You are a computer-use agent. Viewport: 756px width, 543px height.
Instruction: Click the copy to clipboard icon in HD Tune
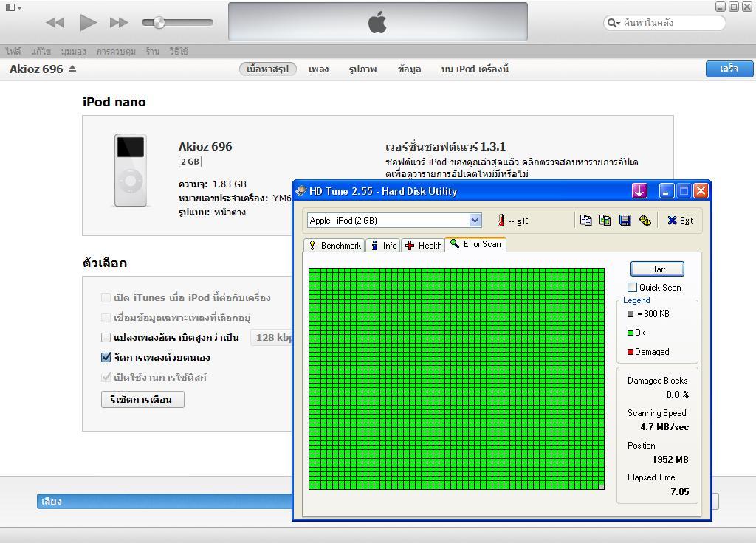point(585,220)
